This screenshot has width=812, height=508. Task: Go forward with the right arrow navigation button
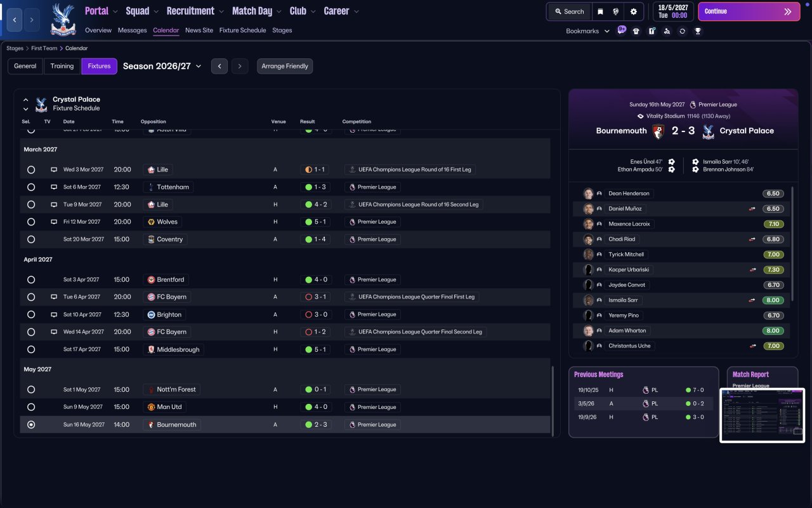click(x=32, y=20)
